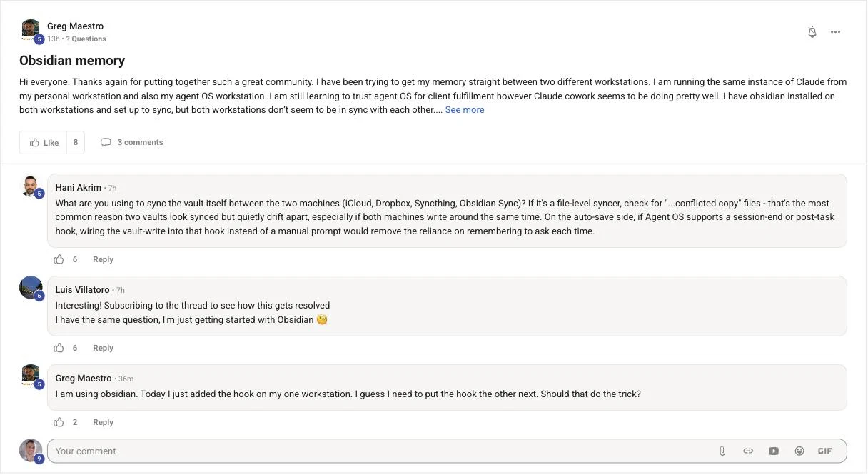Viewport: 868px width, 475px height.
Task: Show the list of 8 post likes
Action: point(76,143)
